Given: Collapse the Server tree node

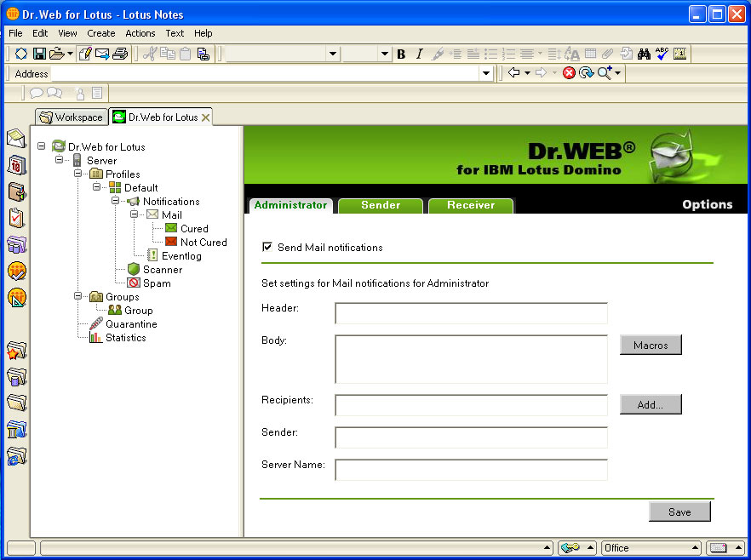Looking at the screenshot, I should pos(59,159).
